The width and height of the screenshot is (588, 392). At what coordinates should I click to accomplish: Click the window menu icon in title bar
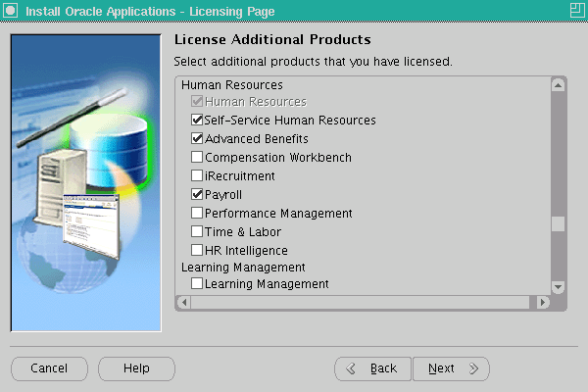pyautogui.click(x=10, y=10)
